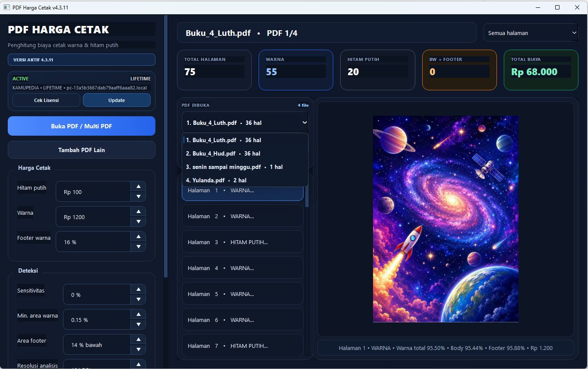This screenshot has width=588, height=369.
Task: Click Tambah PDF Lain button
Action: coord(82,150)
